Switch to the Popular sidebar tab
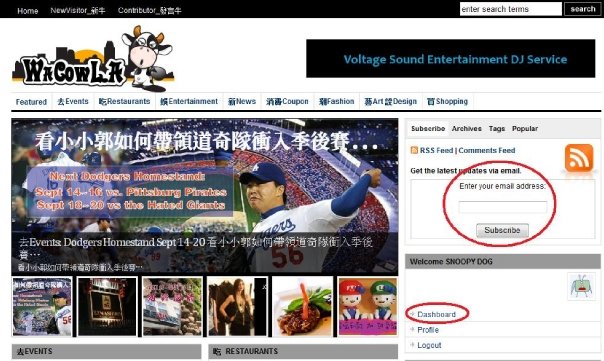 (x=525, y=129)
